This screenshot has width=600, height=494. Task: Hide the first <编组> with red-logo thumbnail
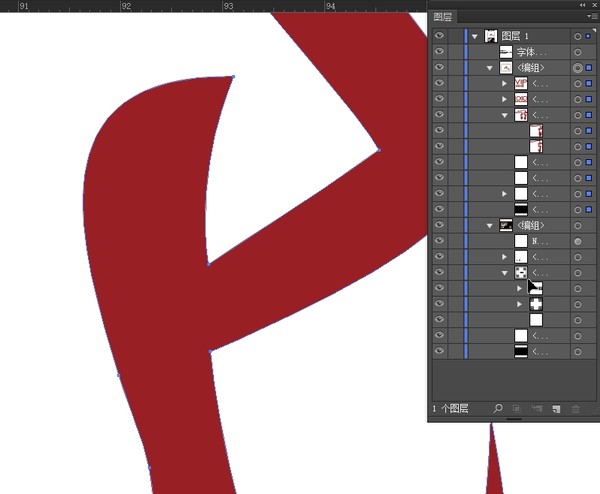click(439, 67)
